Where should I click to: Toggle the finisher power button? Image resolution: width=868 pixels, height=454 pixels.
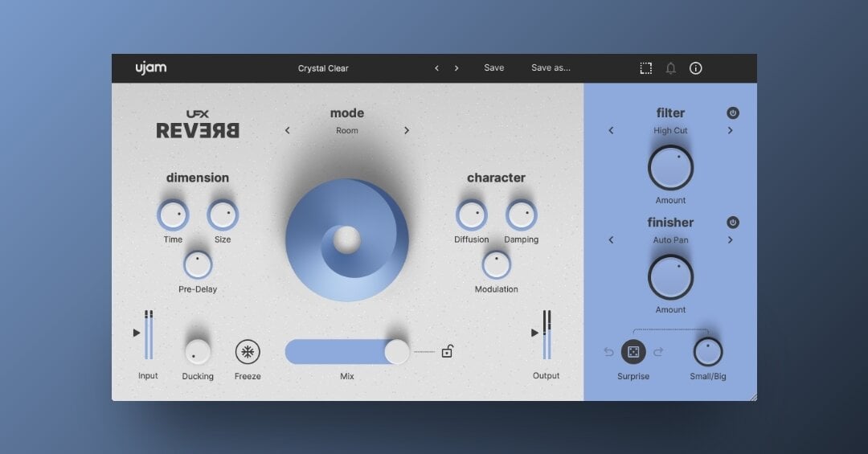point(733,223)
